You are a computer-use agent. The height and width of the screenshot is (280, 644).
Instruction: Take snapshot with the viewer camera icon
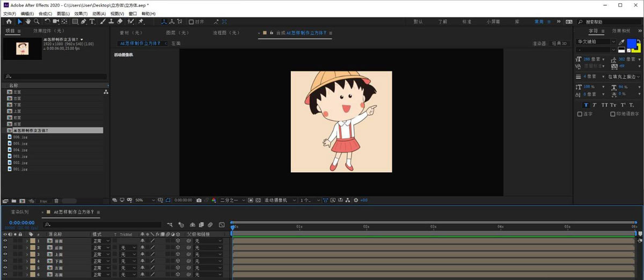(x=199, y=200)
